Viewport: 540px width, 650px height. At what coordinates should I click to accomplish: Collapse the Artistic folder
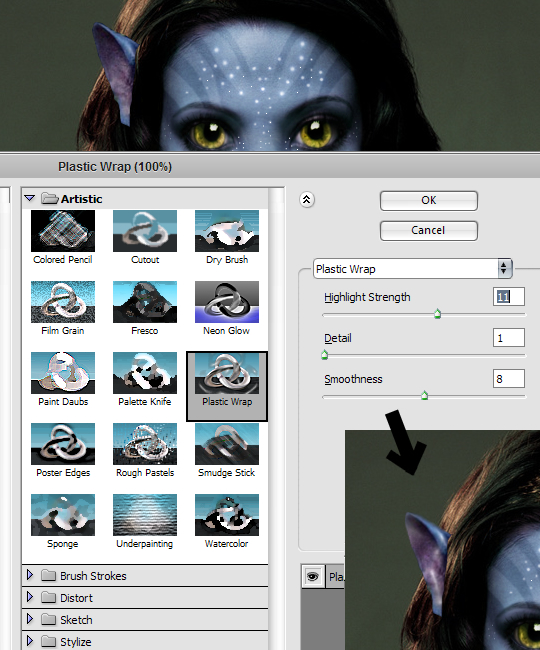[x=30, y=199]
